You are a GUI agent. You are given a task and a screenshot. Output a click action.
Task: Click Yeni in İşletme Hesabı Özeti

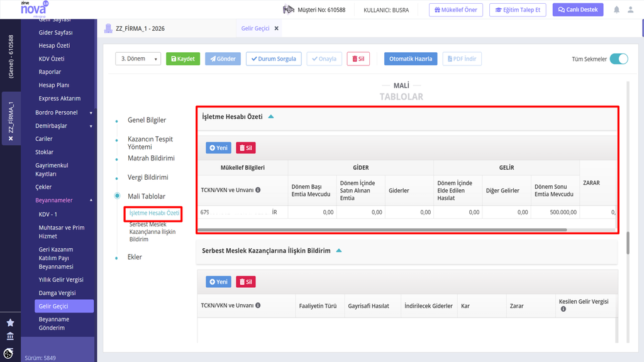218,148
